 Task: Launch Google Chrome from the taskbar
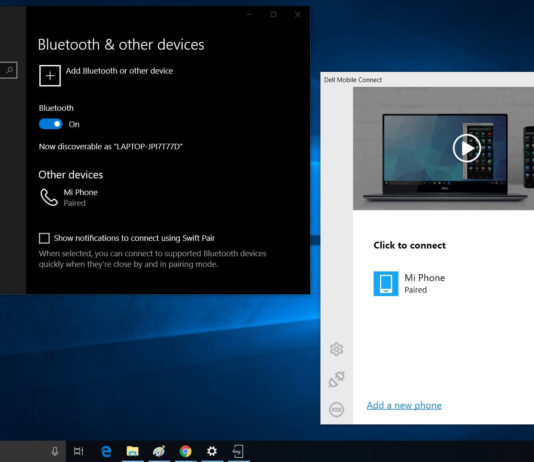pos(185,451)
